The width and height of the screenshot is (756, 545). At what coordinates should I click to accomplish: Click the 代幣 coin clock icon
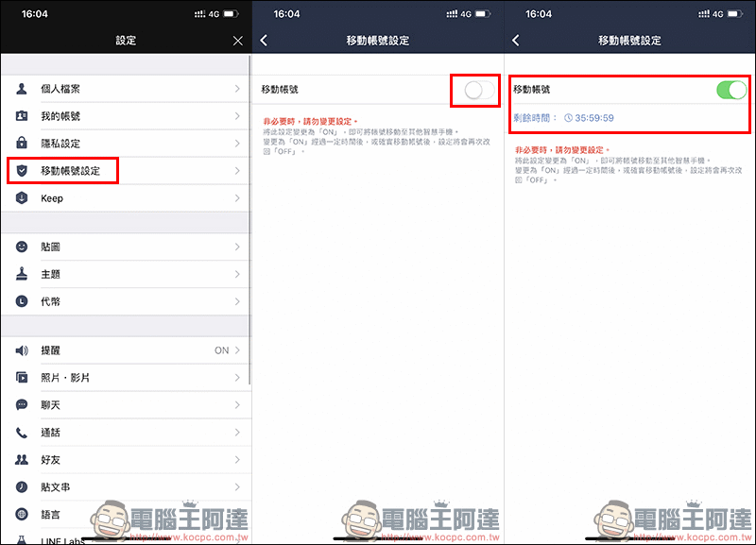(21, 301)
